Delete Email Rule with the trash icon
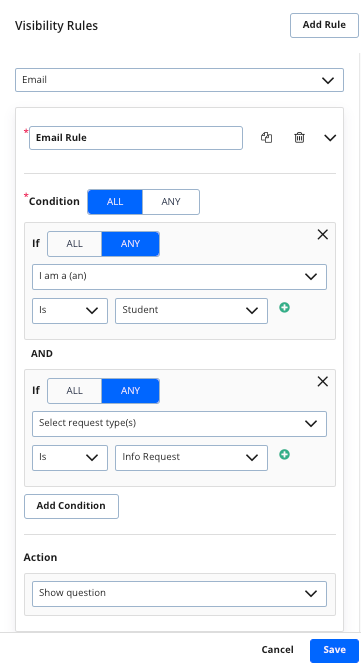 click(299, 137)
